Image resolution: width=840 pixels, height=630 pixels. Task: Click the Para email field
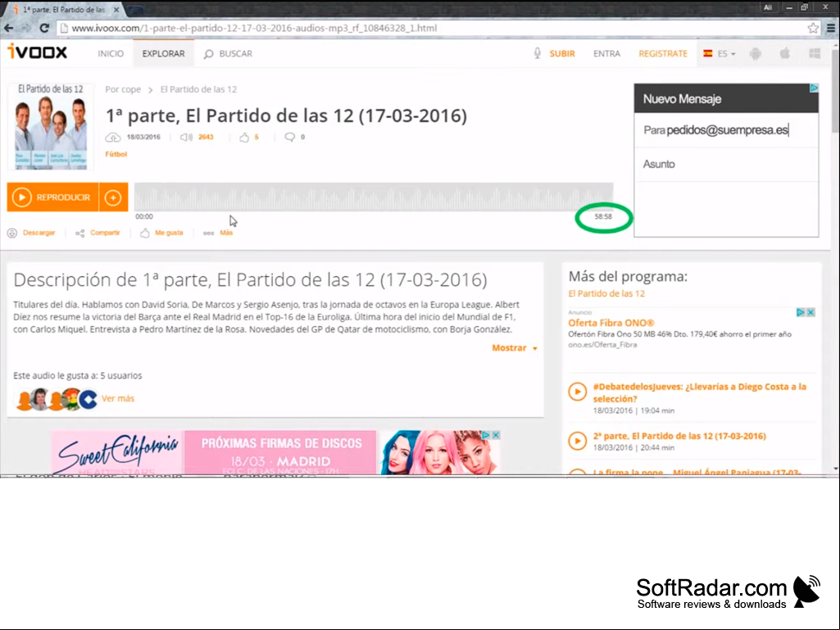coord(726,130)
